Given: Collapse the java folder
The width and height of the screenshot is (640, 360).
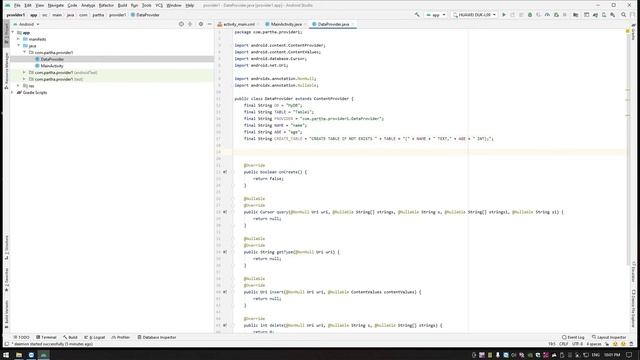Looking at the screenshot, I should (19, 46).
